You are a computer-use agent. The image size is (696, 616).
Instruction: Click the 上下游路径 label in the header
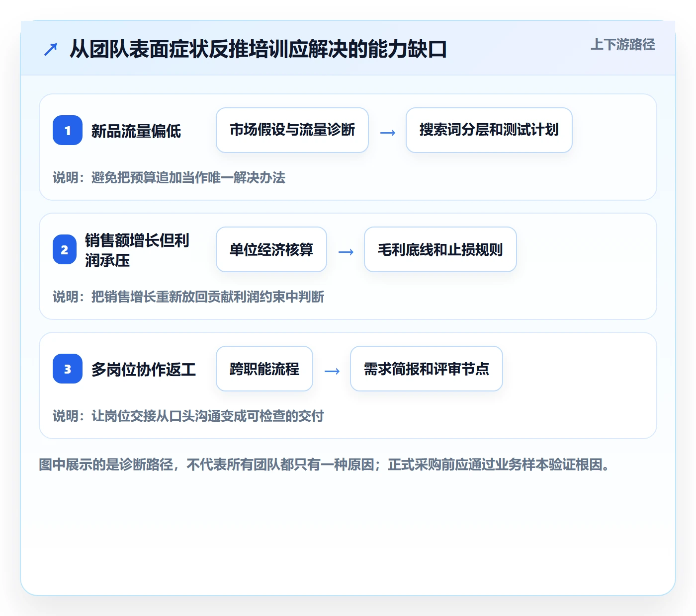pyautogui.click(x=622, y=45)
